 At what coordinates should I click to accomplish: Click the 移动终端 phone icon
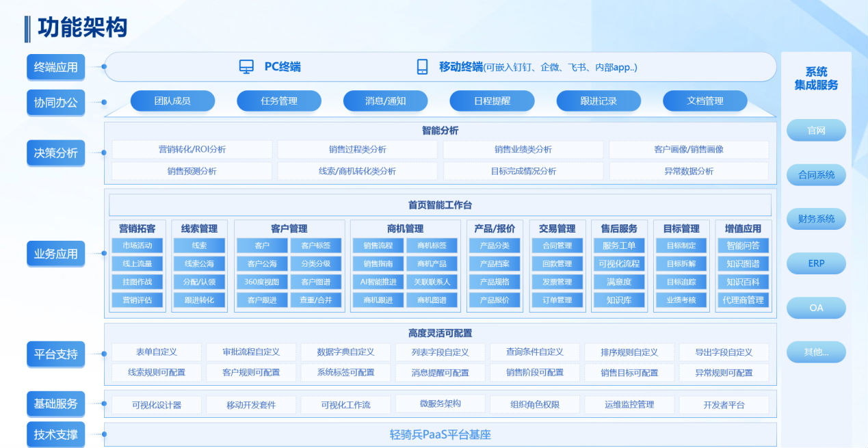[x=422, y=67]
